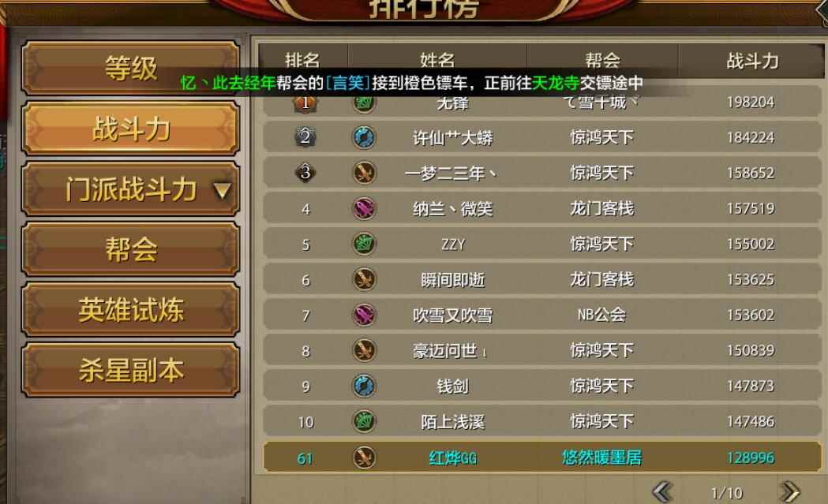The width and height of the screenshot is (828, 504).
Task: Open the 英雄试炼 ranking tab
Action: point(130,310)
